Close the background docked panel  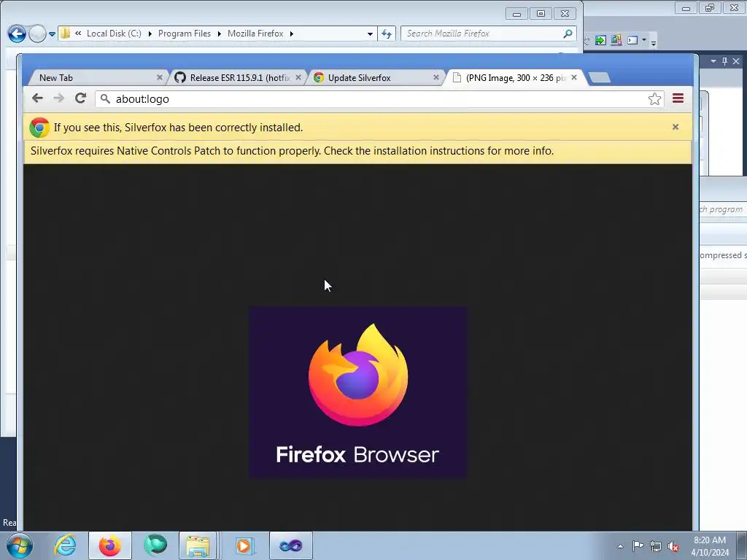[736, 61]
